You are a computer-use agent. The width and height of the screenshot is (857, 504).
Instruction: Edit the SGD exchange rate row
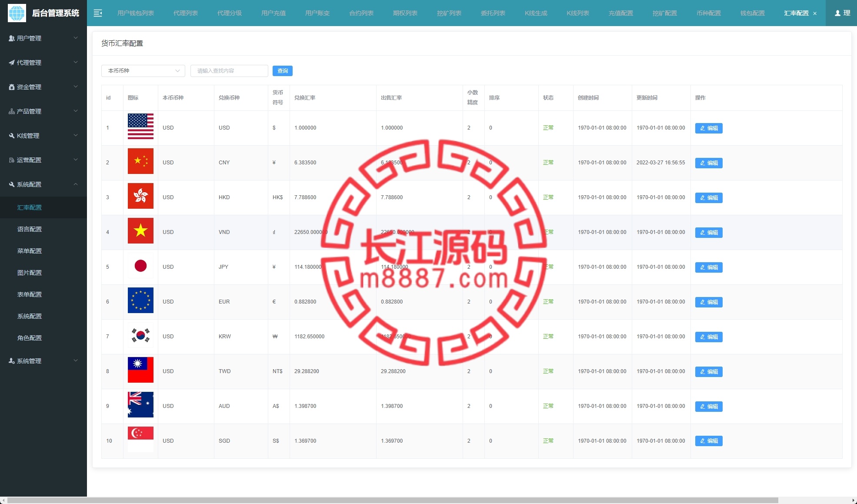coord(709,441)
